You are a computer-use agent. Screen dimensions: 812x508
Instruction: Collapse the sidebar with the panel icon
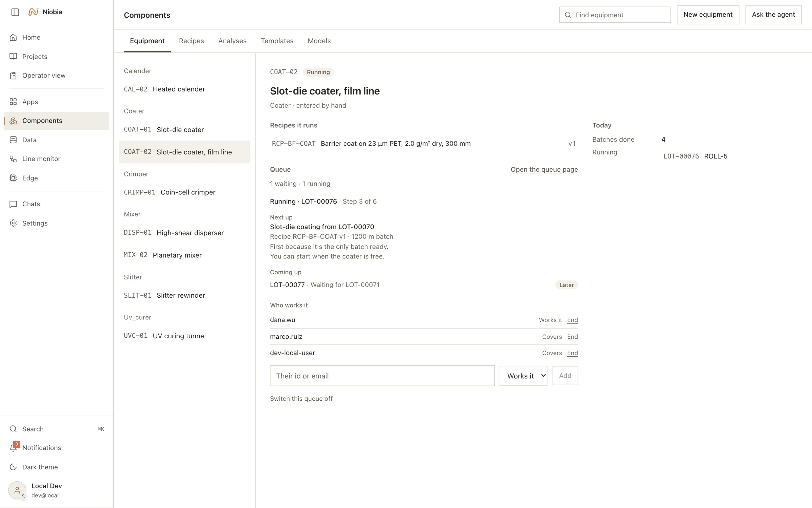tap(15, 12)
